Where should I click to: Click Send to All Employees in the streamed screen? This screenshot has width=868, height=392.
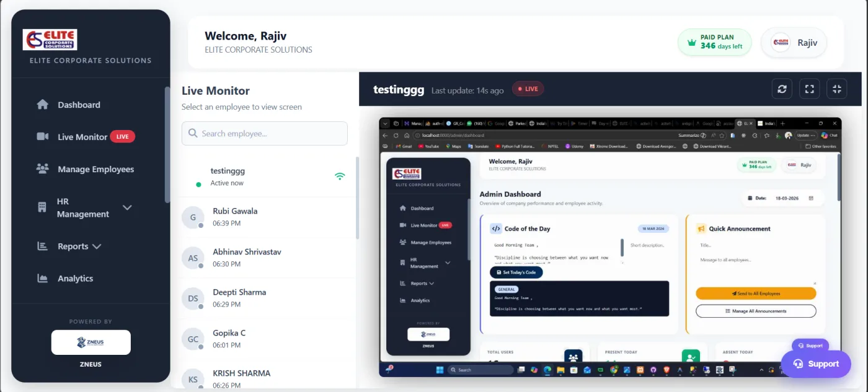point(756,294)
